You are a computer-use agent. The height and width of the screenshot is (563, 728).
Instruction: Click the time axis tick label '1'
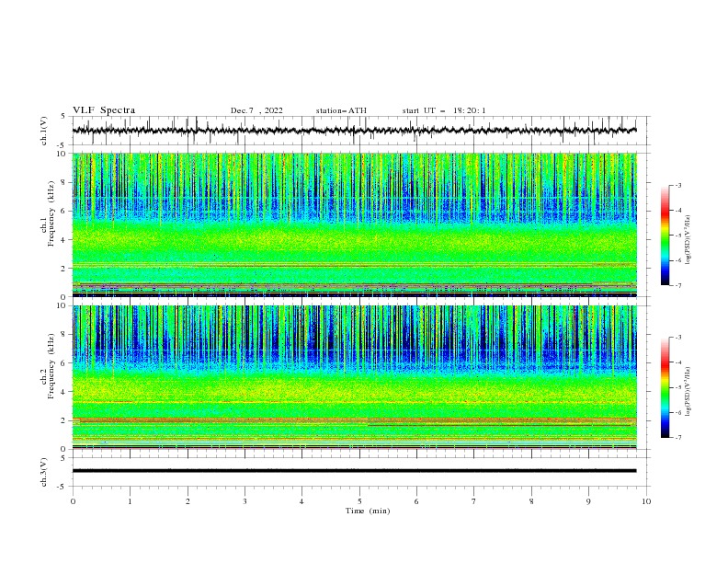(130, 501)
